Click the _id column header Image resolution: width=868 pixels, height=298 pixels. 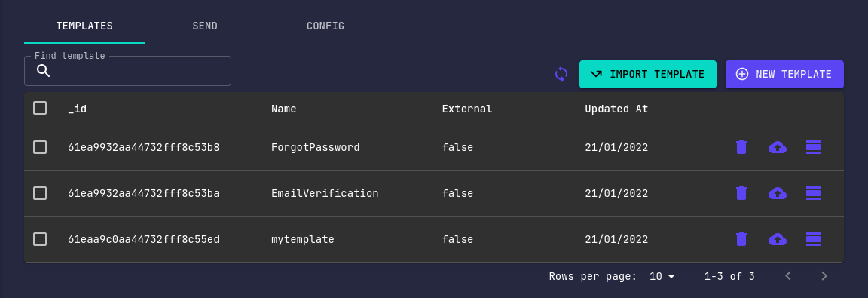pos(77,109)
